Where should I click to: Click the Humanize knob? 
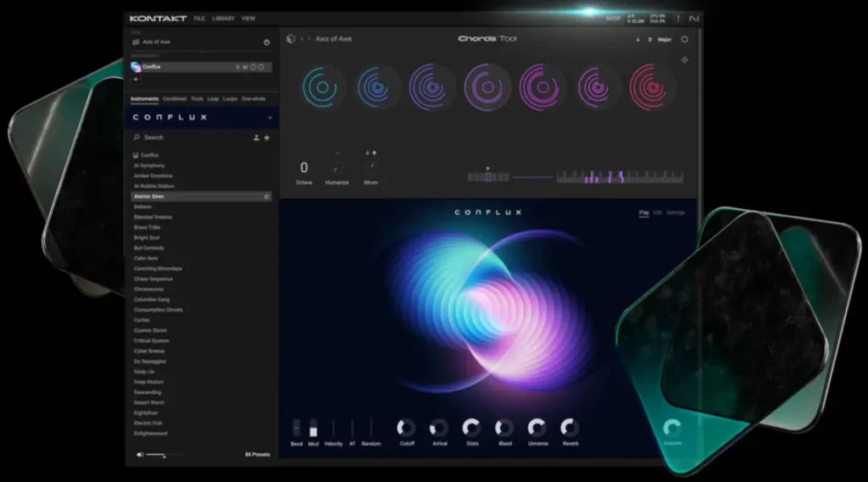(x=337, y=167)
